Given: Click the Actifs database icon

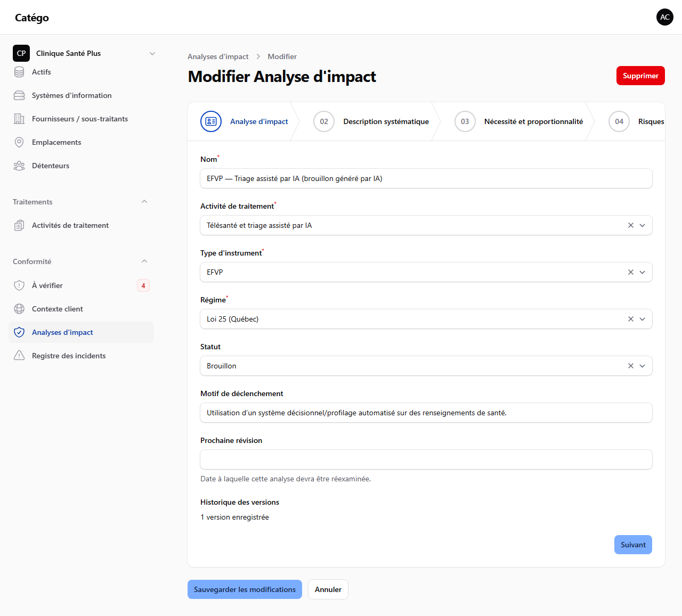Looking at the screenshot, I should click(19, 72).
